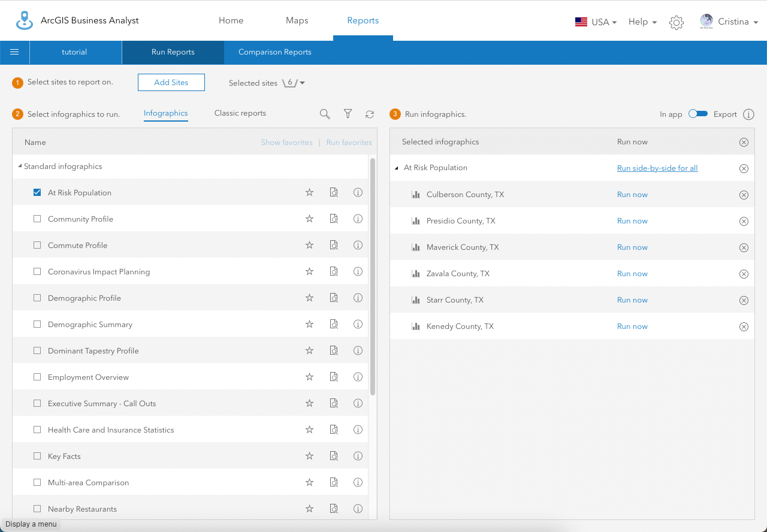Remove the At Risk Population group
Screen dimensions: 767x532
point(744,168)
